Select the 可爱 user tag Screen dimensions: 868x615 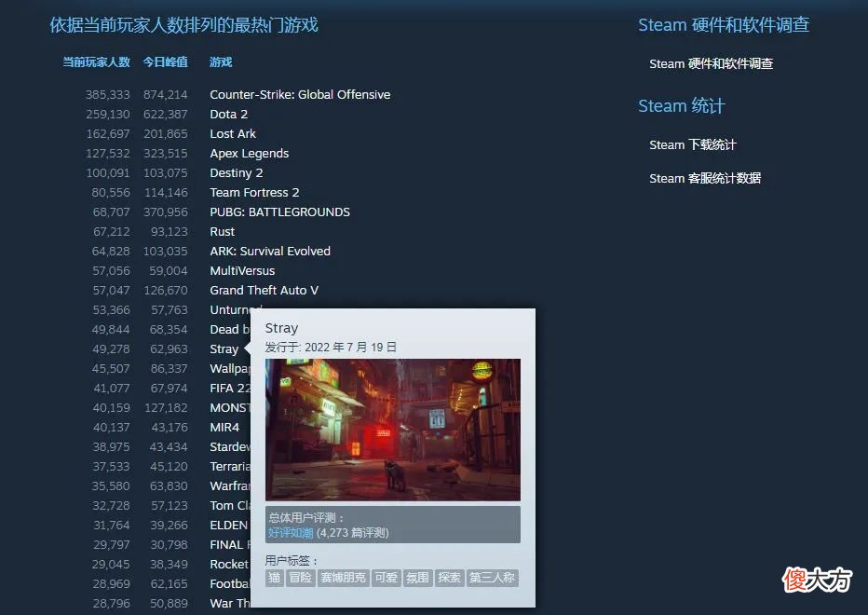pyautogui.click(x=386, y=578)
